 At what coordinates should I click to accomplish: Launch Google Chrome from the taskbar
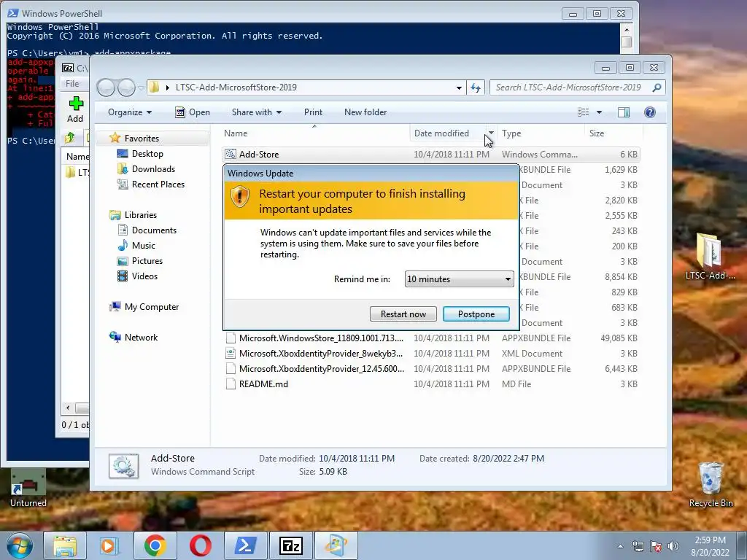(155, 545)
